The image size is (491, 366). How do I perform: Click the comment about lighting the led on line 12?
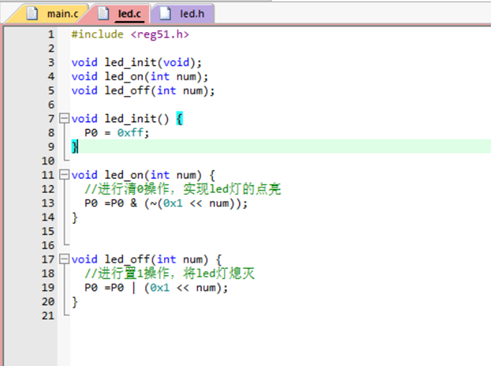pyautogui.click(x=183, y=189)
